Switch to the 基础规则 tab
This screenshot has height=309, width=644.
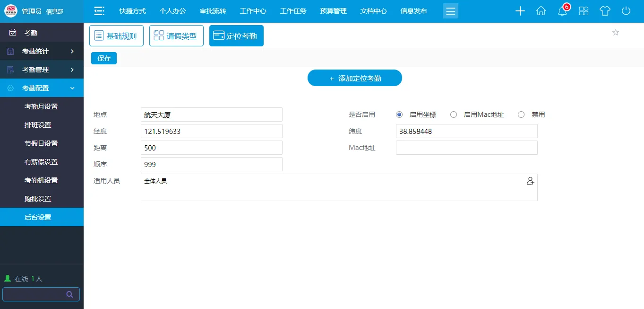point(116,36)
